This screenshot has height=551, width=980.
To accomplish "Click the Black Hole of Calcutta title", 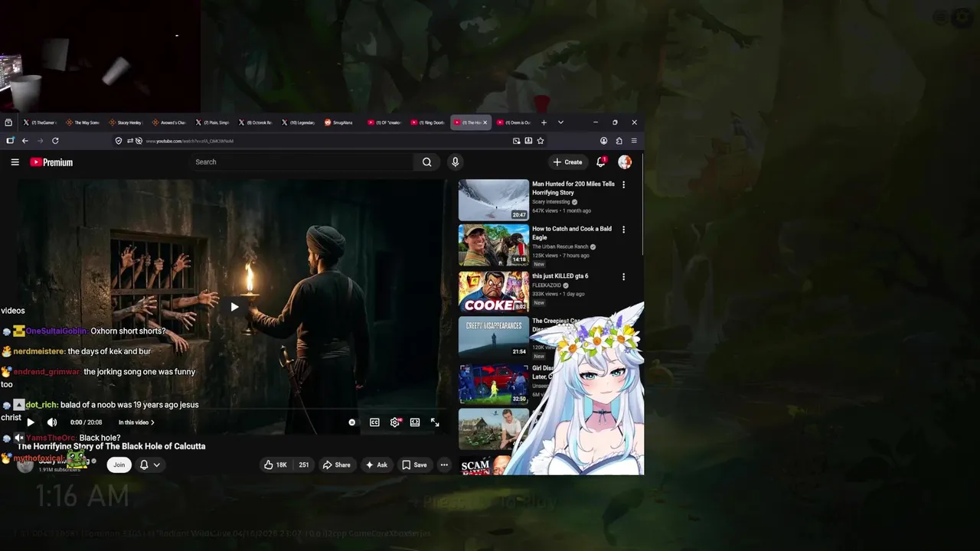I will pyautogui.click(x=112, y=446).
